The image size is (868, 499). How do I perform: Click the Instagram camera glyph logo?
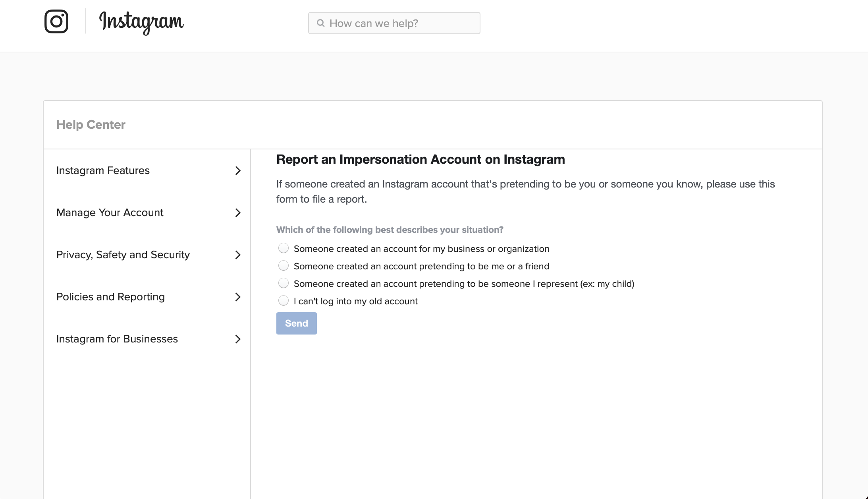56,21
